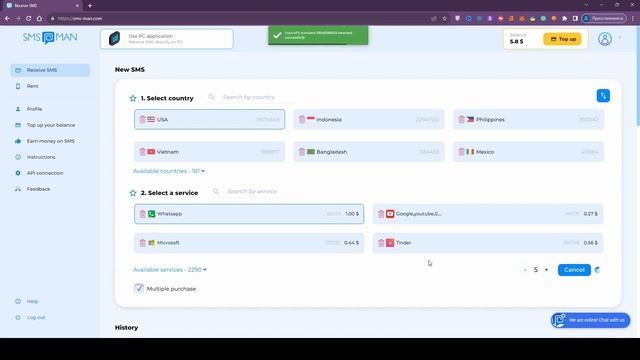Viewport: 640px width, 360px height.
Task: Click the trash icon on Indonesia card
Action: (302, 119)
